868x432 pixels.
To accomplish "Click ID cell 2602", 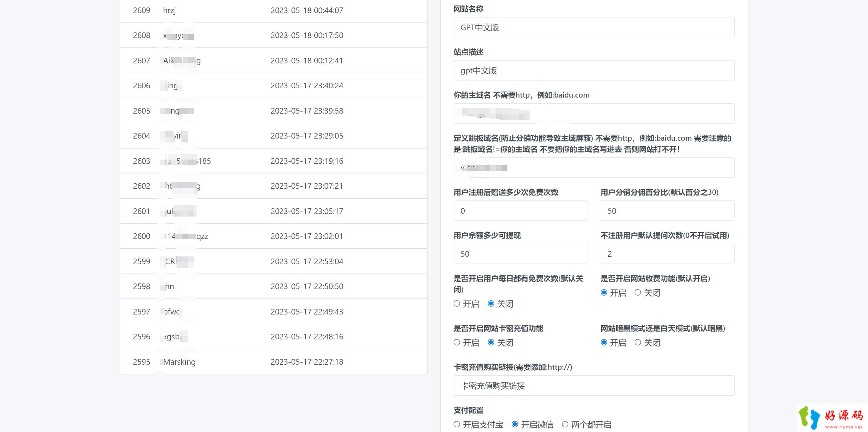I will [x=141, y=186].
